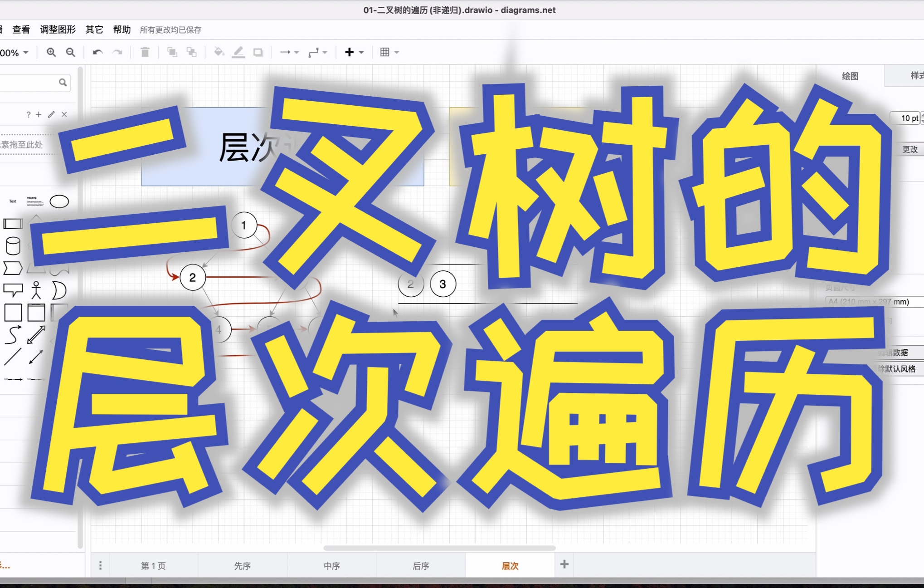The image size is (924, 588).
Task: Click the zoom in magnifier icon
Action: (x=51, y=52)
